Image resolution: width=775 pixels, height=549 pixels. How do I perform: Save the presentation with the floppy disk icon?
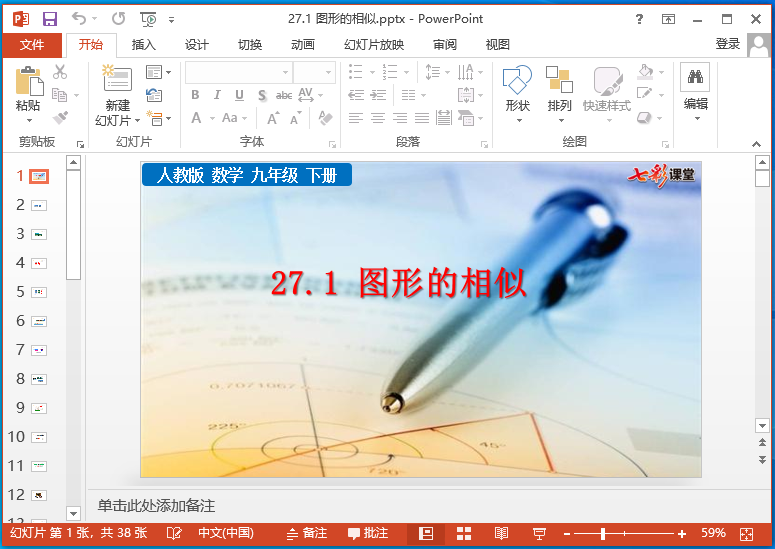tap(50, 19)
